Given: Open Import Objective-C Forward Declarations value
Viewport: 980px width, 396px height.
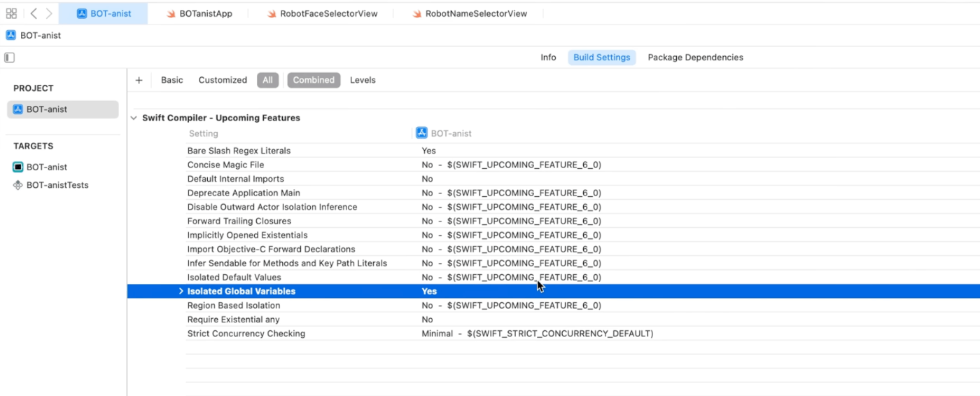Looking at the screenshot, I should click(x=511, y=249).
